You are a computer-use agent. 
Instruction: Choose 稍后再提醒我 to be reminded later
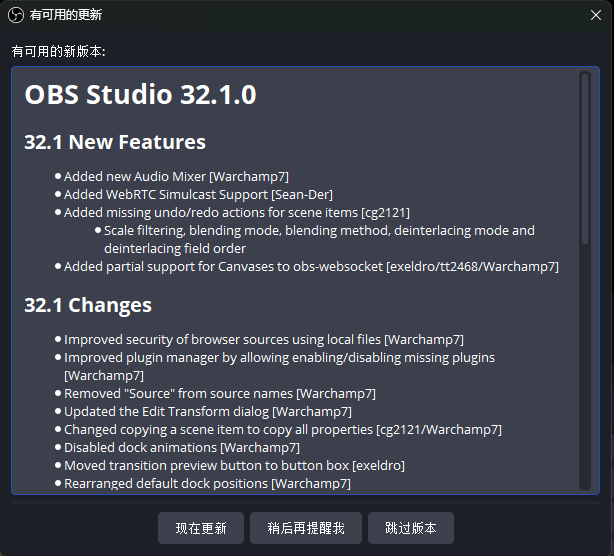pos(306,528)
